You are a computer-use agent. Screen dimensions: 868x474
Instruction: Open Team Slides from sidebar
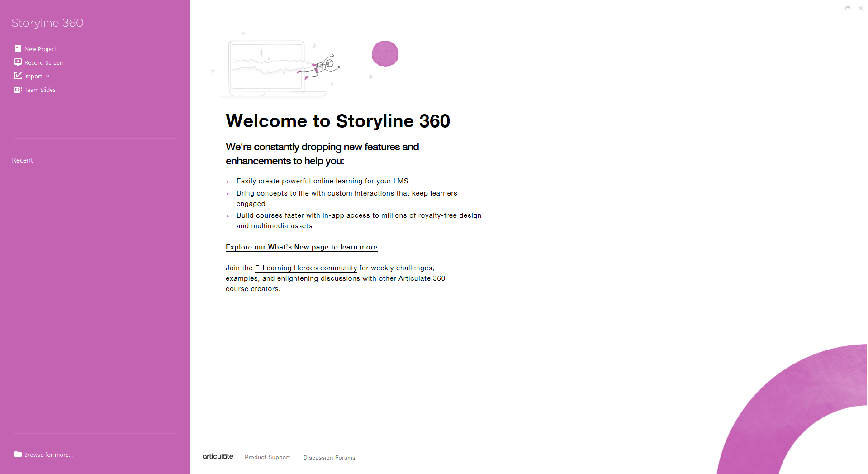[x=40, y=90]
